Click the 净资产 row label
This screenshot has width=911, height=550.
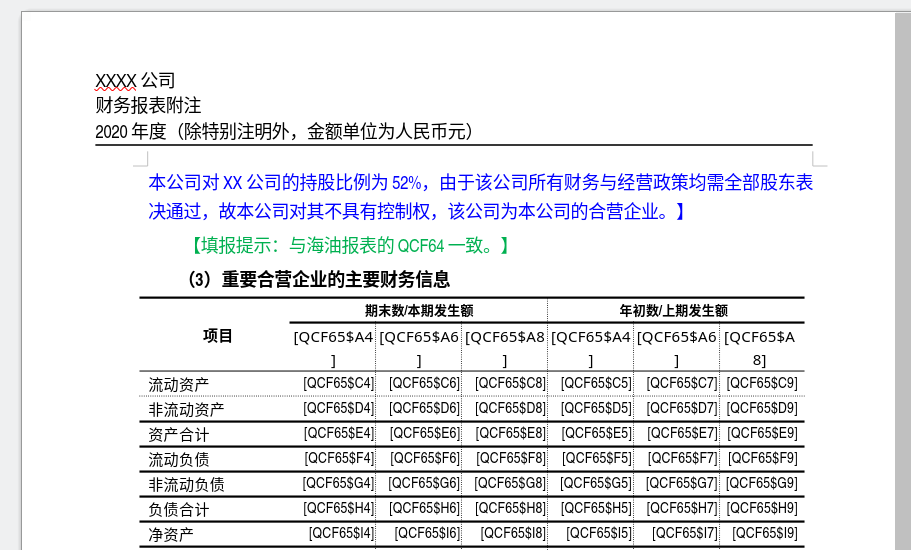point(171,534)
